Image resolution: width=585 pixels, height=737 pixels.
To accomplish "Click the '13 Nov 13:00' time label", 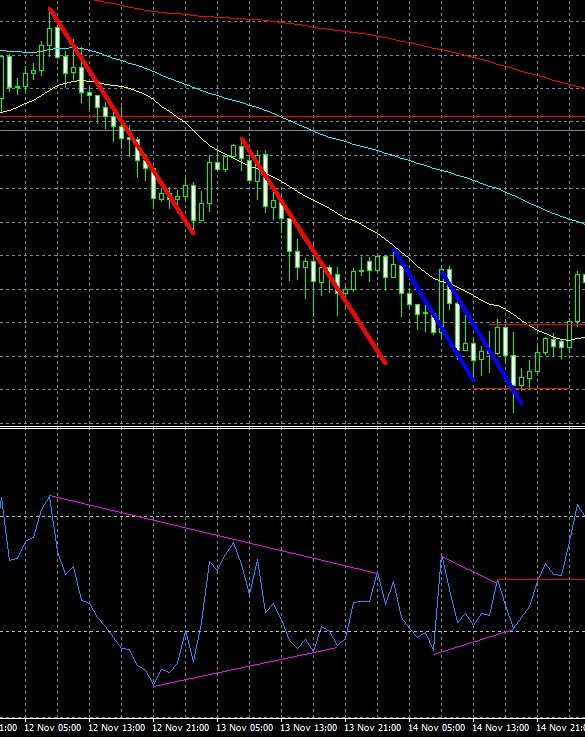I will click(x=309, y=728).
